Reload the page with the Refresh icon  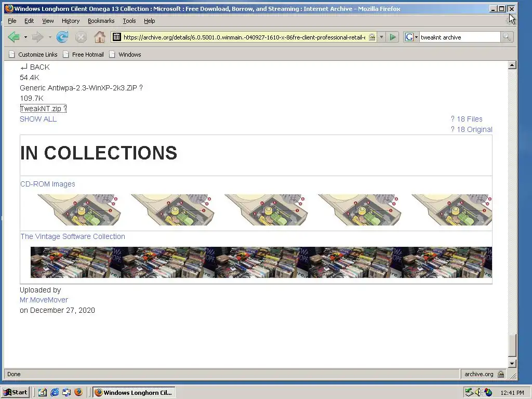pos(62,37)
